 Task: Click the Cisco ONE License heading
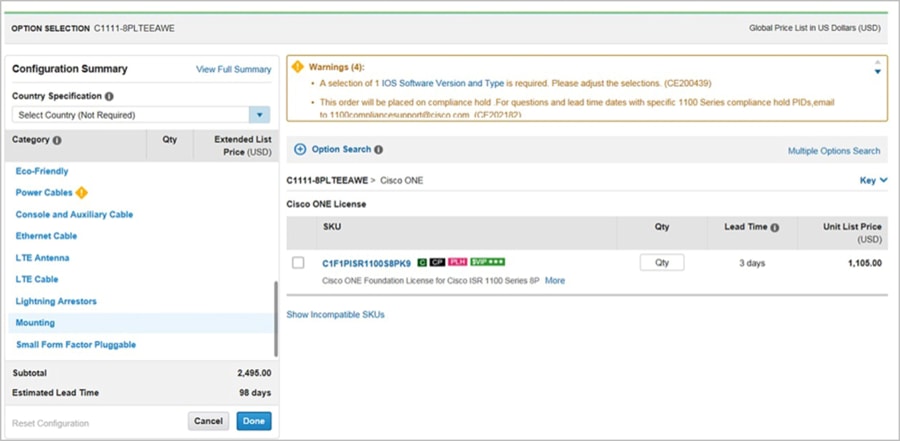[326, 204]
